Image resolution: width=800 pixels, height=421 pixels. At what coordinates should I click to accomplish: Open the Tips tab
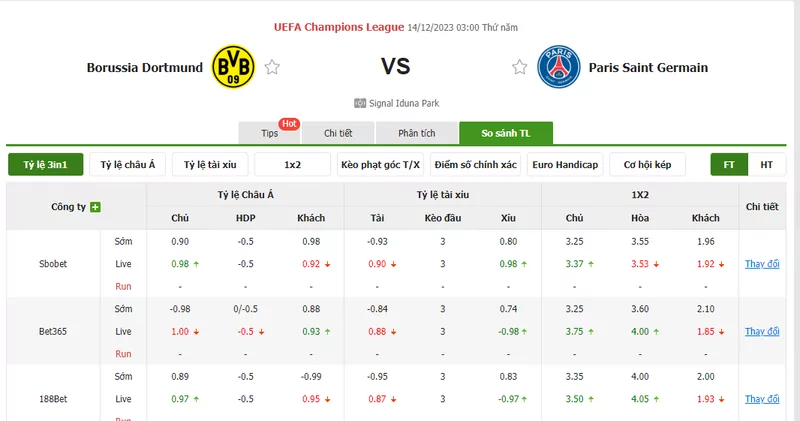coord(269,133)
